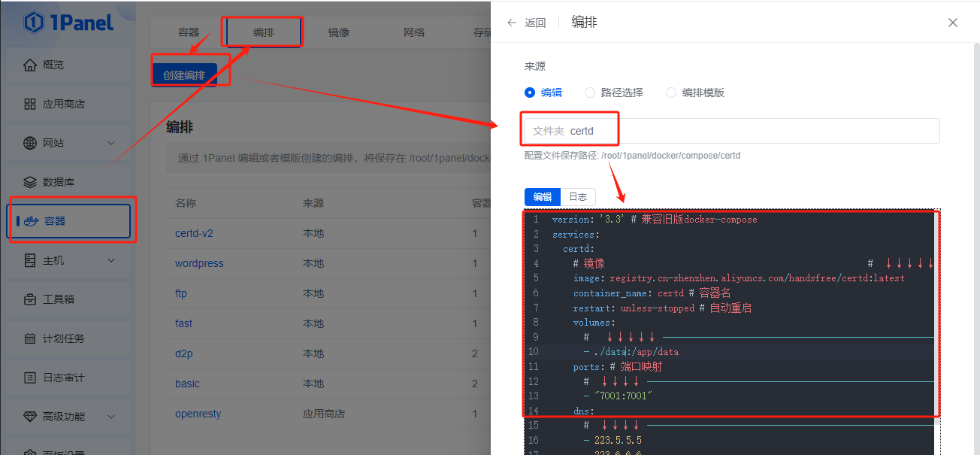Click the 创建编排 button
Screen dimensions: 980x455
click(184, 75)
